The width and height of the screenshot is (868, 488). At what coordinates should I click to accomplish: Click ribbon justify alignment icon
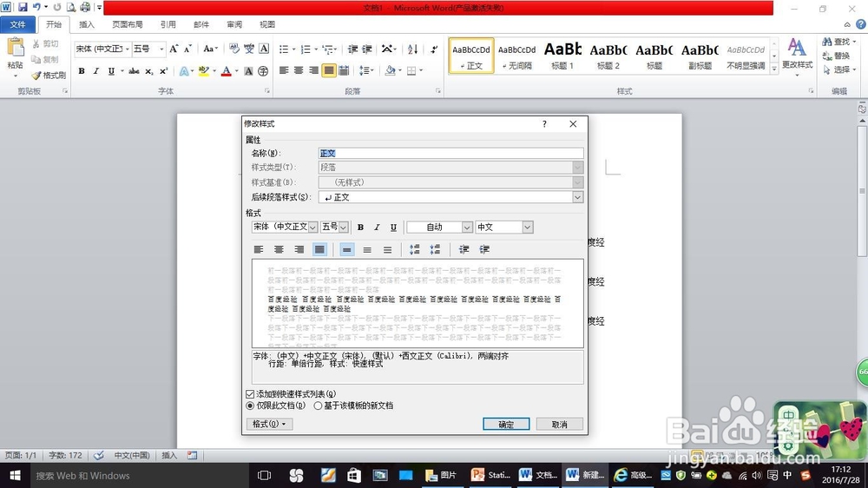pos(329,70)
